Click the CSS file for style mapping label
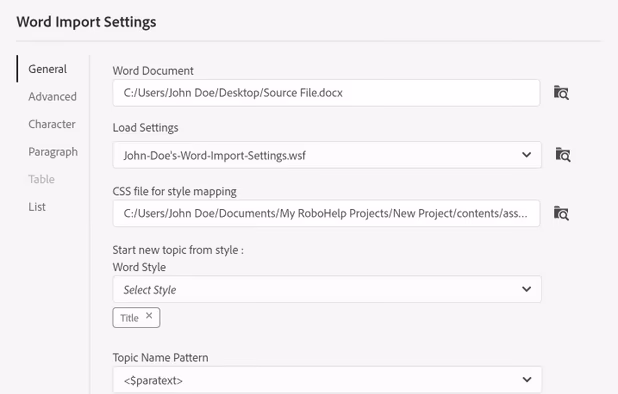The image size is (618, 394). 175,191
